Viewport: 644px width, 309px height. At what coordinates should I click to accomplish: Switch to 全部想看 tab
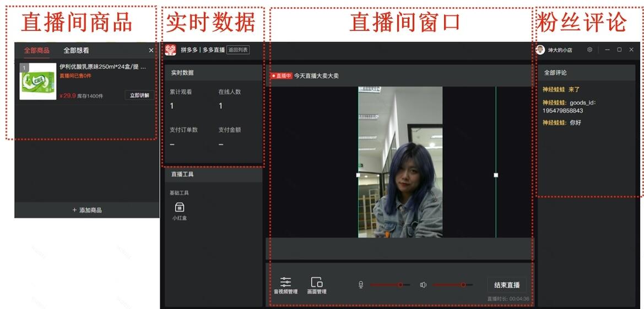coord(76,50)
